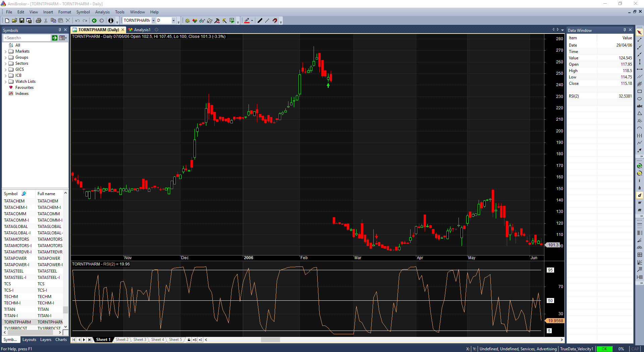Switch to the Analysis1 tab
The image size is (644, 352).
point(142,30)
